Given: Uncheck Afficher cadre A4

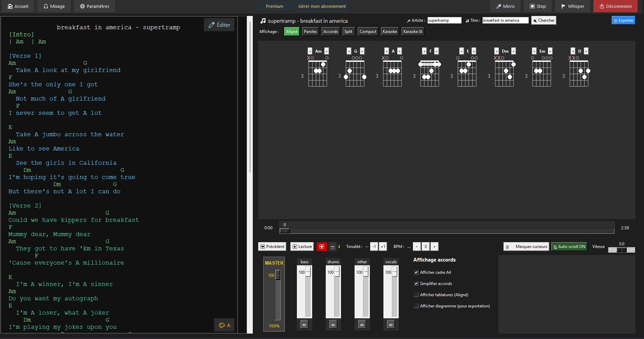Looking at the screenshot, I should [x=416, y=272].
